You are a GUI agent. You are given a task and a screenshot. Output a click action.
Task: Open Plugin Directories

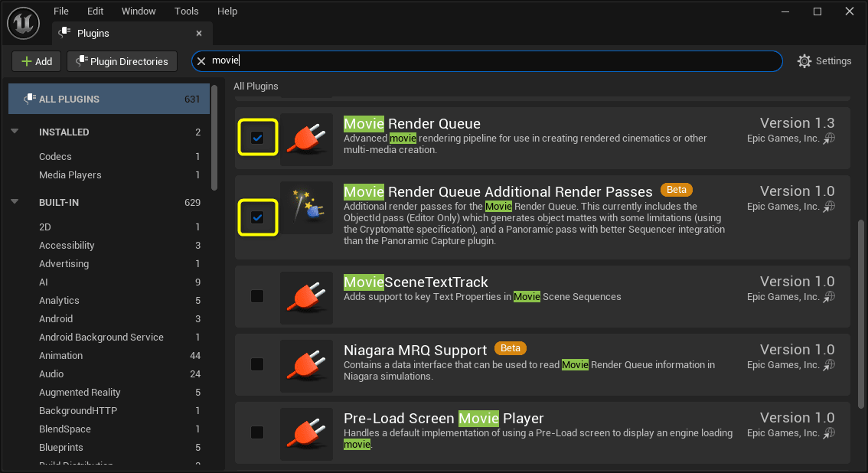122,61
